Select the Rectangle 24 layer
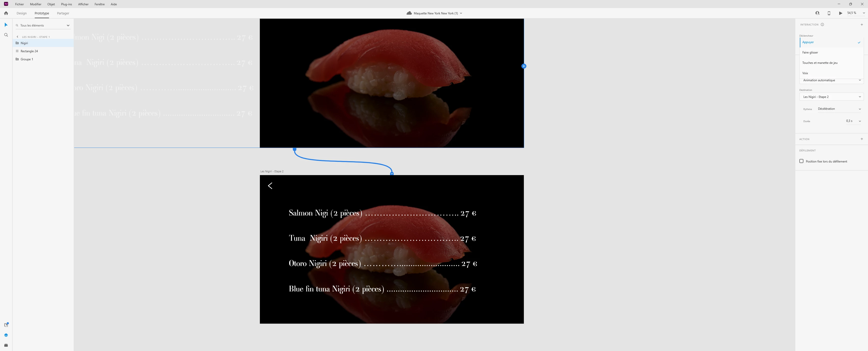The image size is (868, 351). [29, 51]
